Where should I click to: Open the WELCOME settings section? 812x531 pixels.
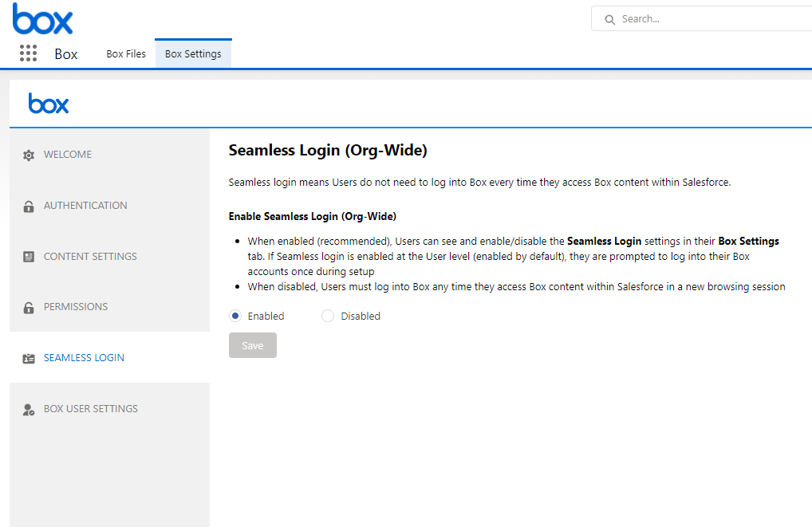(x=110, y=154)
